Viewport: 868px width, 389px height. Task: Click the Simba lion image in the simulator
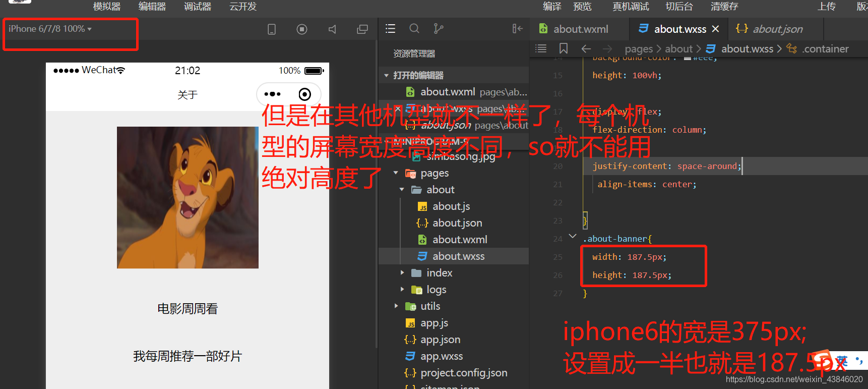188,197
